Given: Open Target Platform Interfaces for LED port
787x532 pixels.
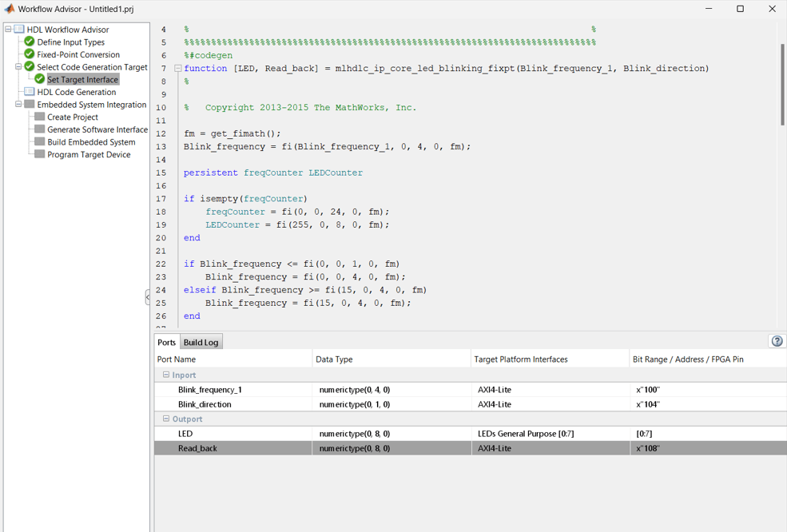Looking at the screenshot, I should coord(550,434).
